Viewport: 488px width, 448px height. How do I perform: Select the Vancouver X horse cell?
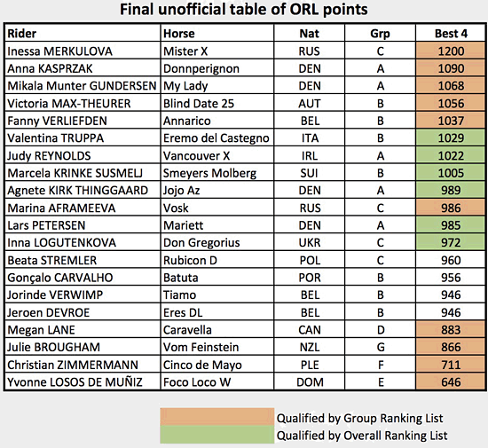tap(216, 155)
